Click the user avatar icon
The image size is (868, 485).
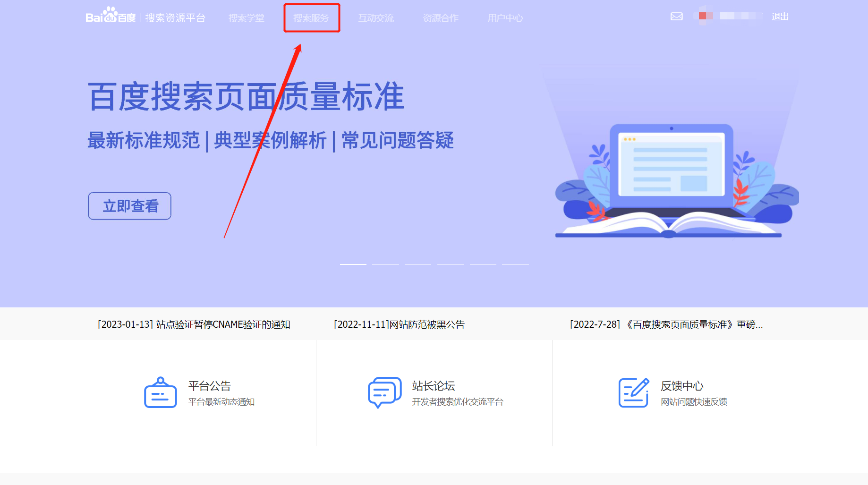point(705,16)
